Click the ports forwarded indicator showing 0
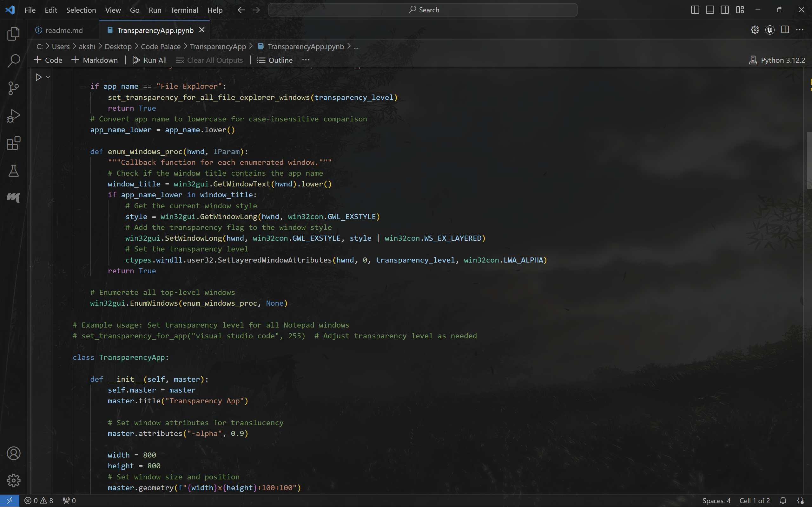812x507 pixels. 69,501
